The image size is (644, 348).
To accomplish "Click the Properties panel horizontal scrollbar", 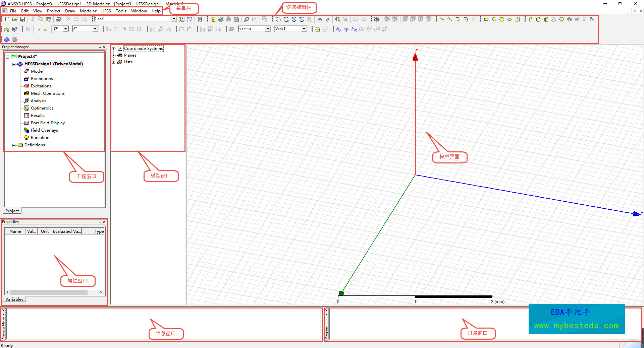I will click(x=49, y=292).
